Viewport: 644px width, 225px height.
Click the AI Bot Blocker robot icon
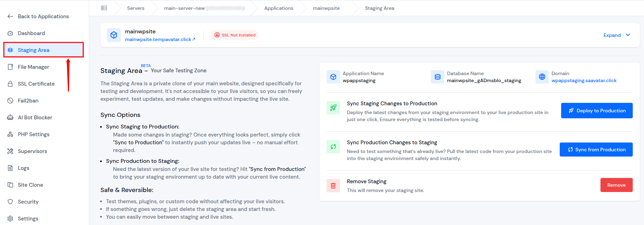10,118
